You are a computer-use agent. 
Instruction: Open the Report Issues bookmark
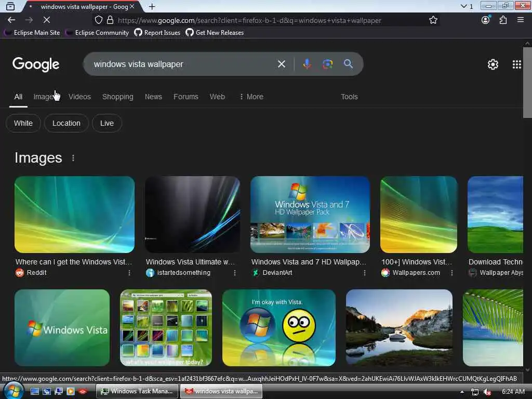pos(157,33)
